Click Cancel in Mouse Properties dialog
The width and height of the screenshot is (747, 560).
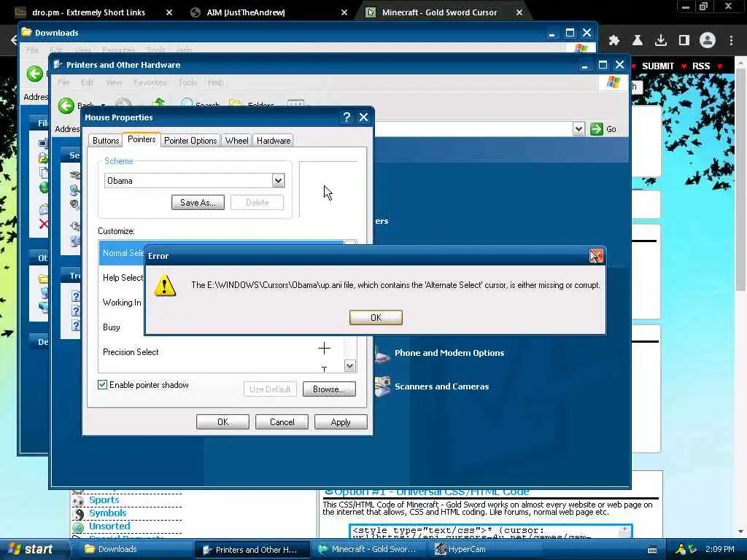[x=282, y=422]
